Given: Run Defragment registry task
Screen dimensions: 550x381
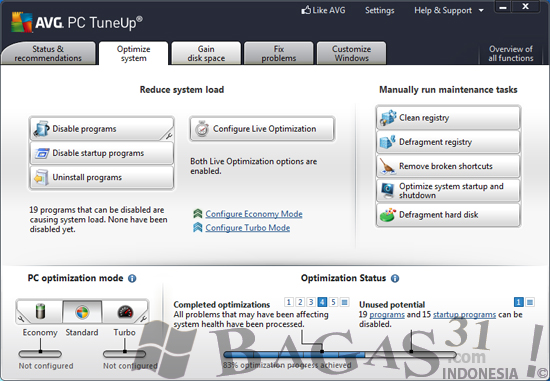Looking at the screenshot, I should 448,142.
